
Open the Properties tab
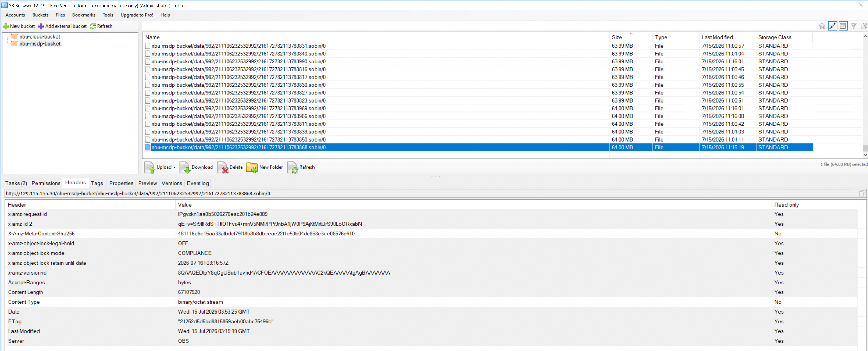coord(121,183)
